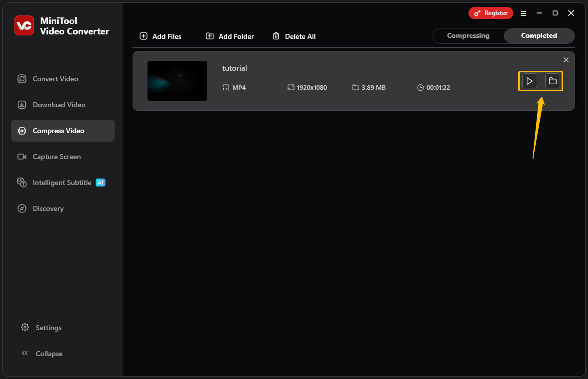Open the Capture Screen feature
The height and width of the screenshot is (379, 588).
tap(55, 157)
